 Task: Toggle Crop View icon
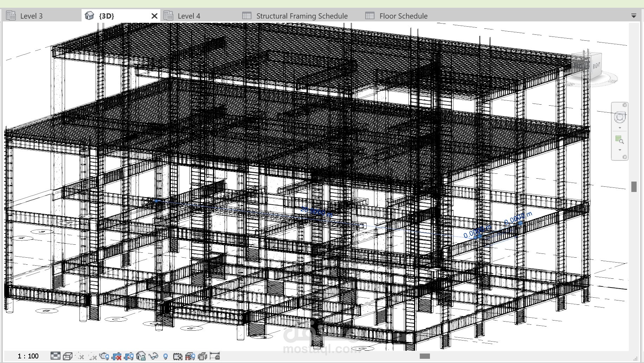pyautogui.click(x=116, y=356)
